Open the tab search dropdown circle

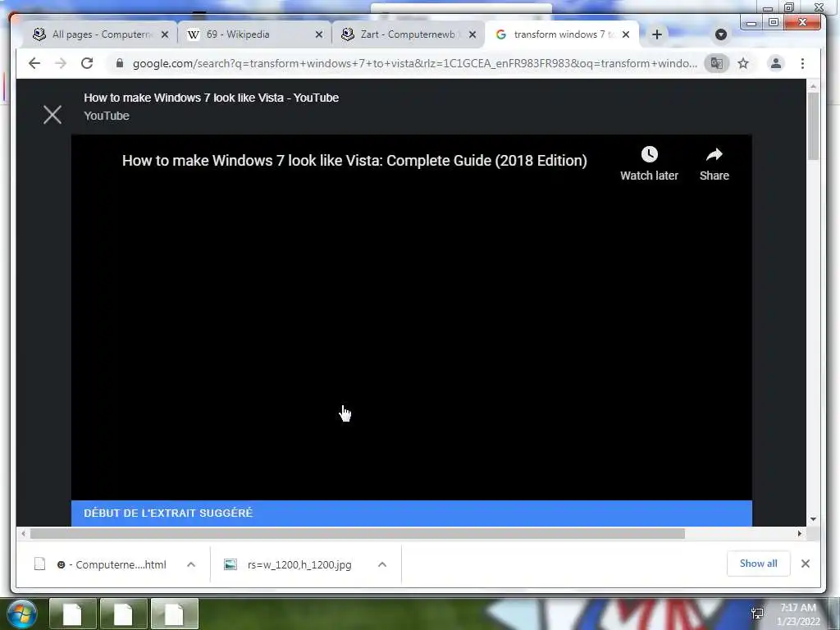721,34
